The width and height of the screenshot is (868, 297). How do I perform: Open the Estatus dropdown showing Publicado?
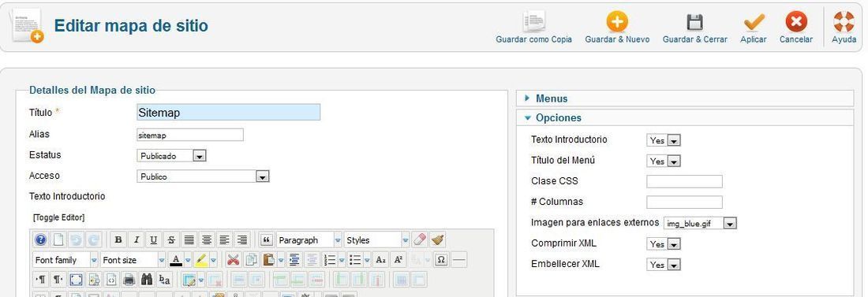pos(171,156)
